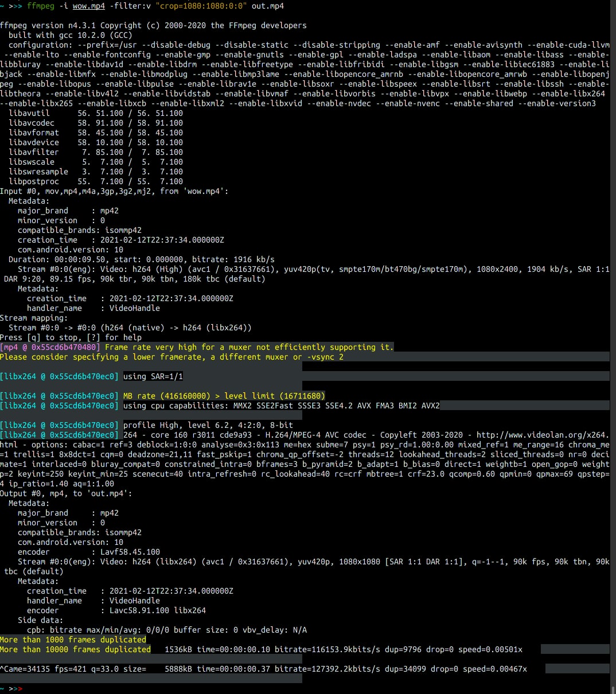616x694 pixels.
Task: Select the libswscale version row
Action: click(96, 162)
